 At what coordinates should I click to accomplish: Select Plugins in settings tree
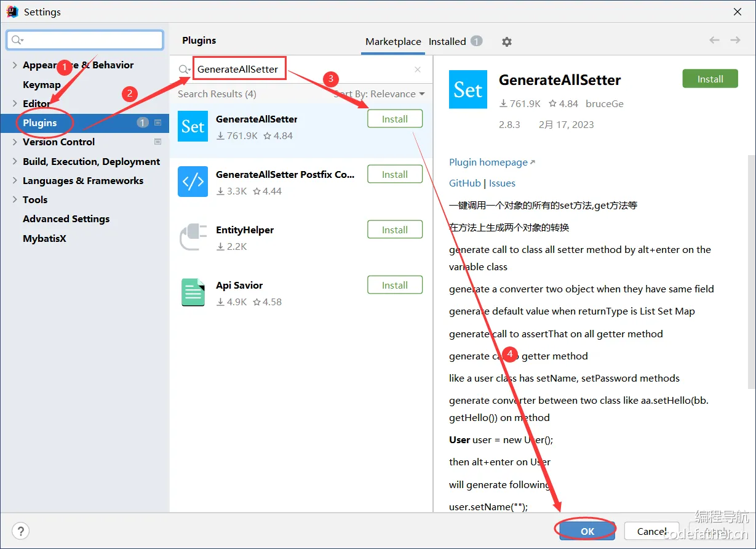click(x=40, y=122)
